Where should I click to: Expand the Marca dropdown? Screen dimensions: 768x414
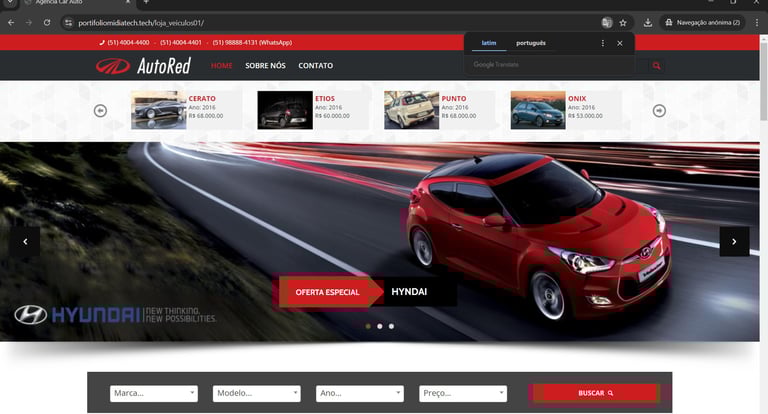click(x=154, y=393)
